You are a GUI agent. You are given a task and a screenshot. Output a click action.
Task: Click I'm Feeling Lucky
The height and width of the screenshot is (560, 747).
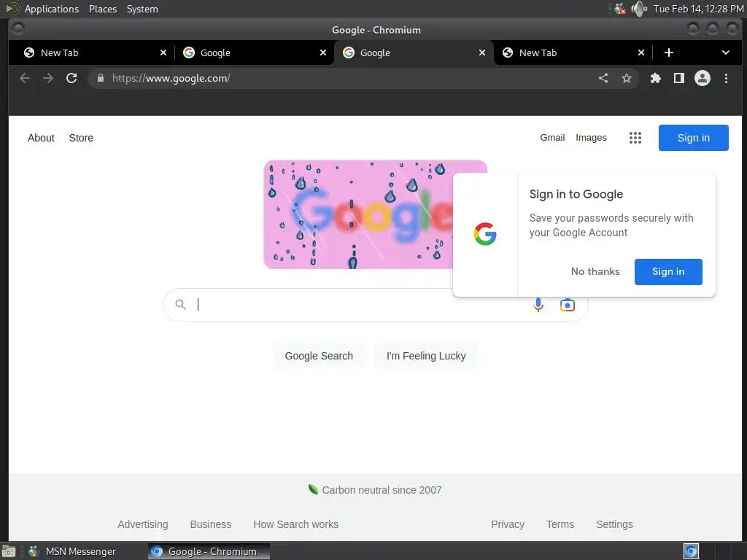(x=426, y=356)
